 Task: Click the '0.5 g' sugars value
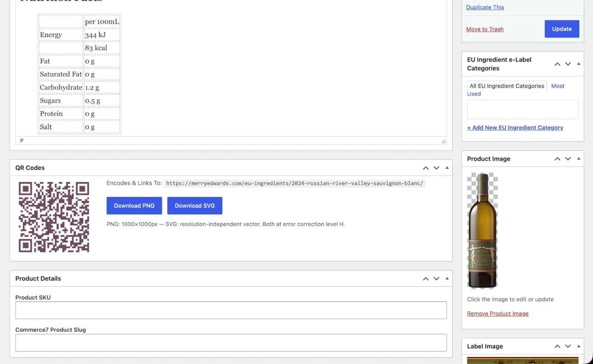tap(102, 101)
